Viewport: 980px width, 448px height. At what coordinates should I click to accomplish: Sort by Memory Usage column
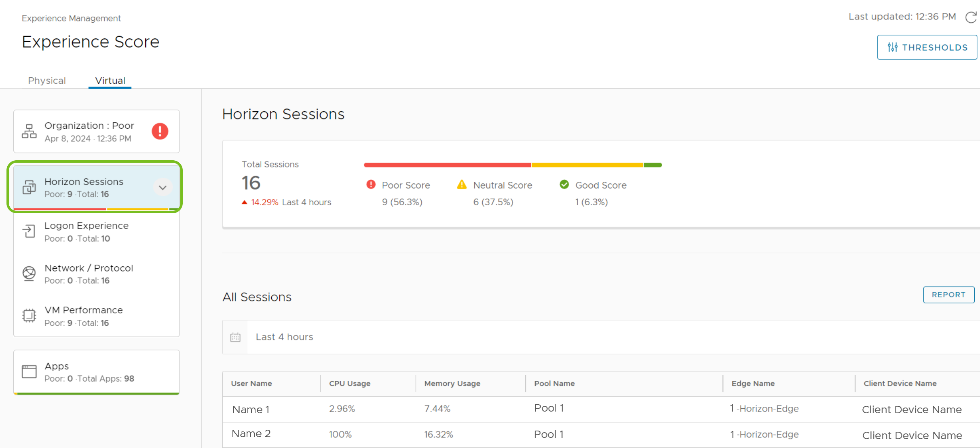coord(452,383)
